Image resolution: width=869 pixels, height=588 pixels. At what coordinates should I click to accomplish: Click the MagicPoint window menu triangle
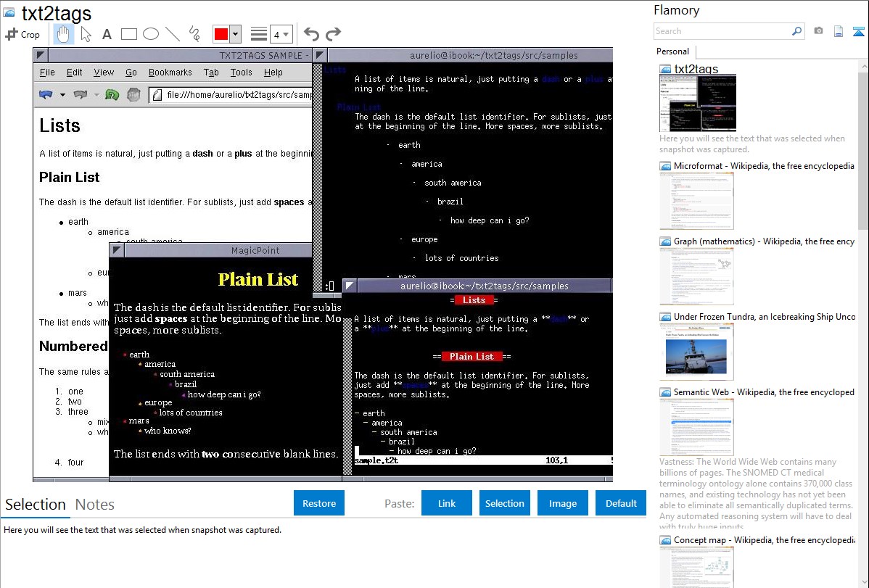(x=117, y=250)
